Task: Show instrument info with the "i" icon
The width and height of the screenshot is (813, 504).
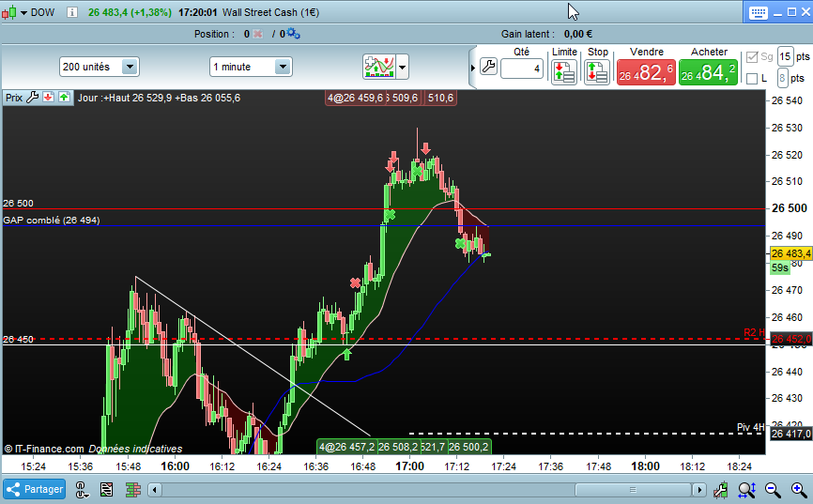Action: (x=72, y=12)
